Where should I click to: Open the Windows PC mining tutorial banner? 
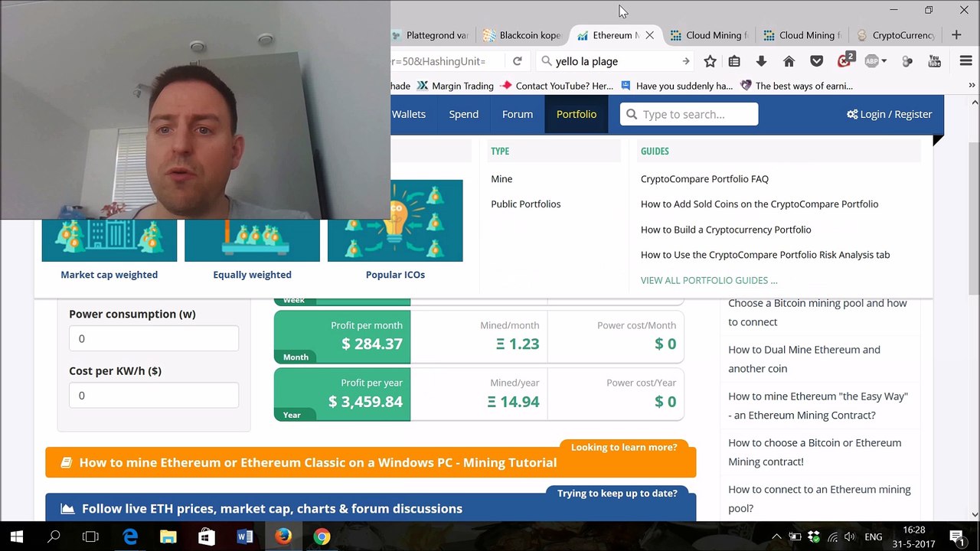click(x=371, y=462)
